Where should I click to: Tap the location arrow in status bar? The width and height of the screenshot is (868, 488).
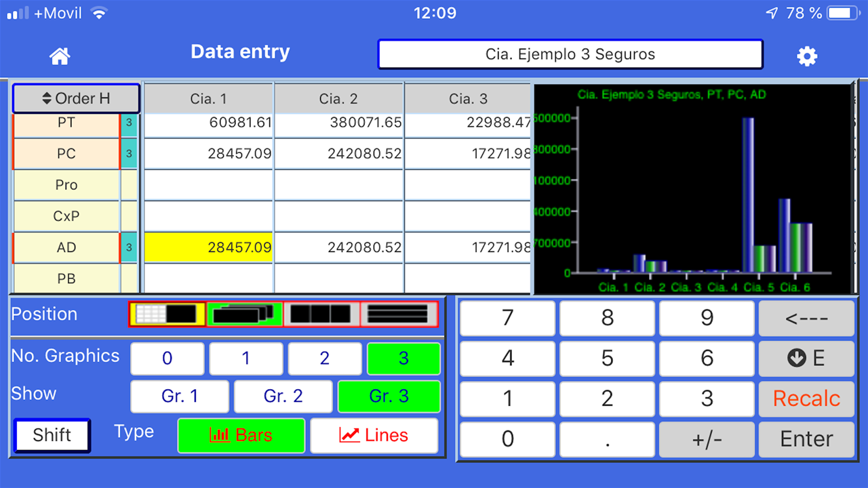[x=772, y=13]
